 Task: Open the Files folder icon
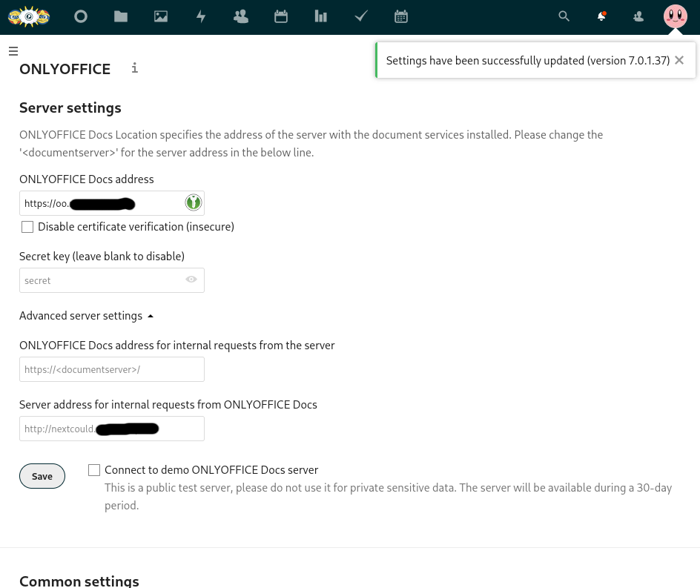pos(121,16)
